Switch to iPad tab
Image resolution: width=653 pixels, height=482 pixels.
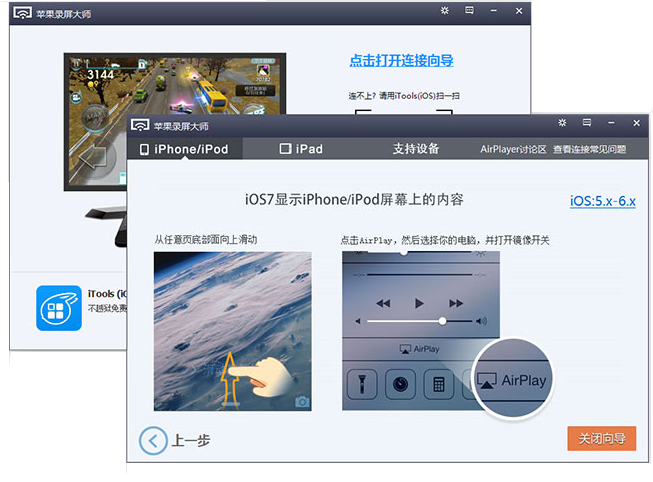pos(301,149)
